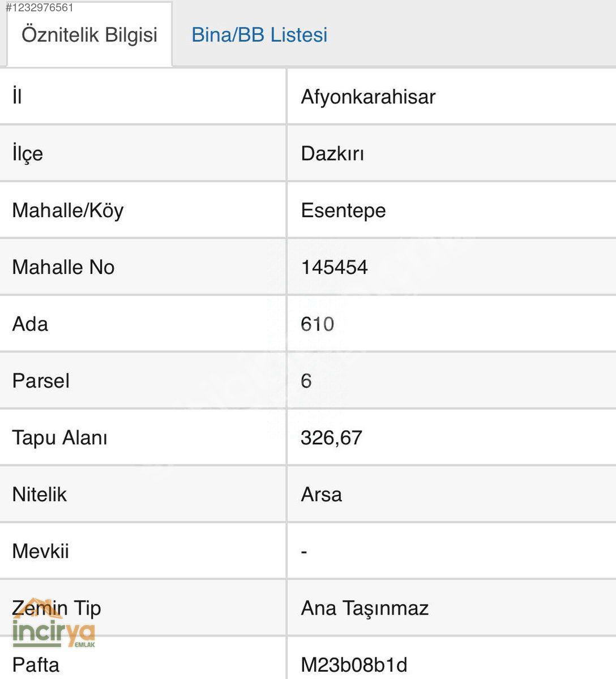
Task: Click the Mevkii row label
Action: (40, 551)
